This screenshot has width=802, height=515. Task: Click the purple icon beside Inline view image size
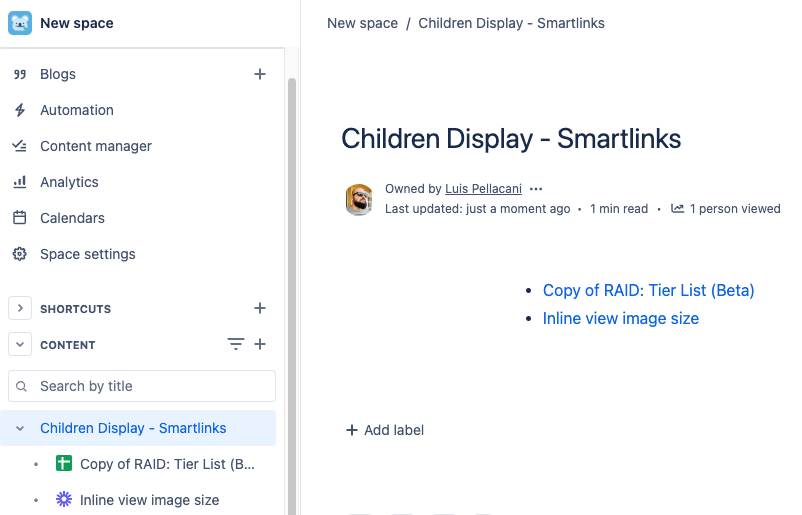pos(64,499)
